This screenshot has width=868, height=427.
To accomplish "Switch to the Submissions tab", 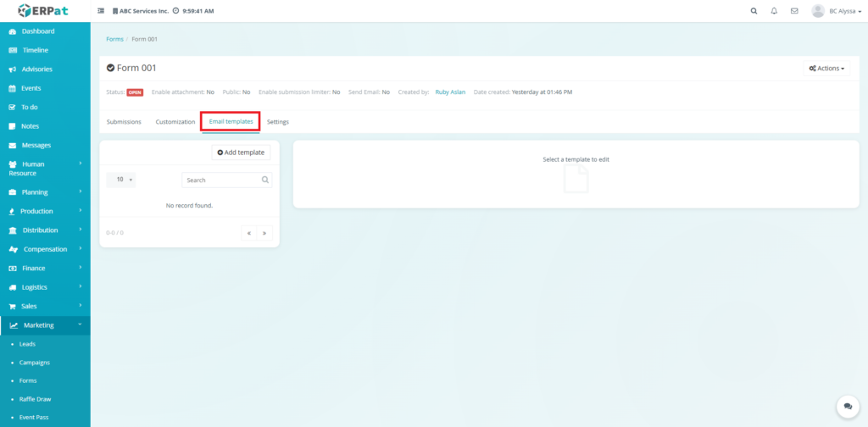I will [124, 122].
